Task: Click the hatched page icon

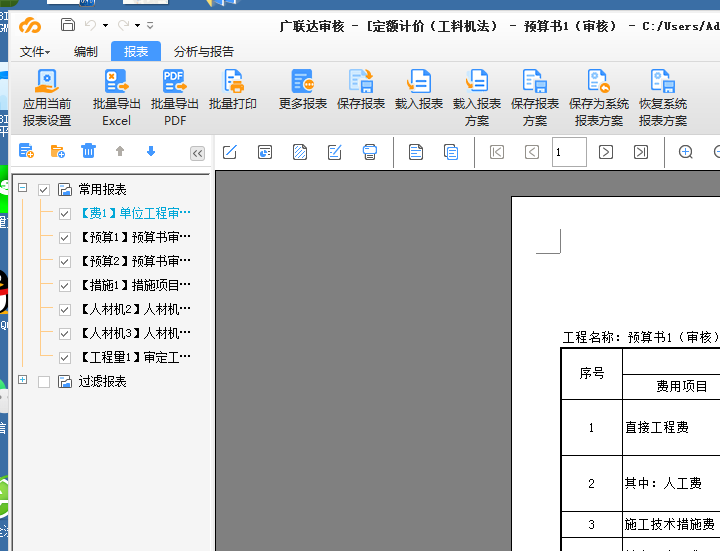Action: pyautogui.click(x=300, y=152)
